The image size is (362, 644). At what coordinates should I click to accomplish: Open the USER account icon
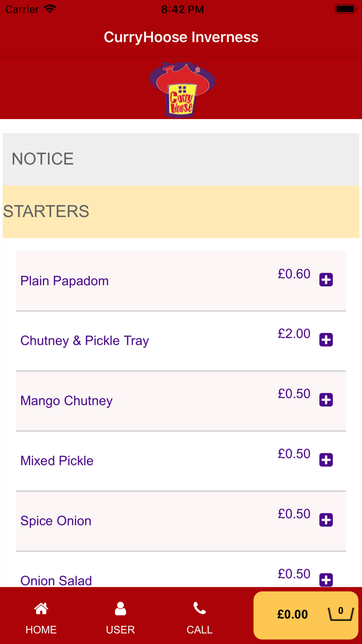click(x=120, y=609)
